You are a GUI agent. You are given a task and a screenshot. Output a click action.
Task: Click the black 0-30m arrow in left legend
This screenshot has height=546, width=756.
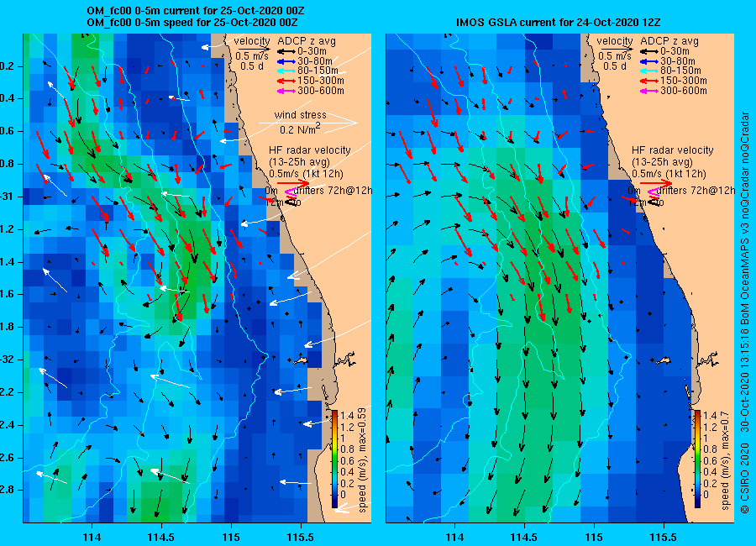tap(286, 51)
